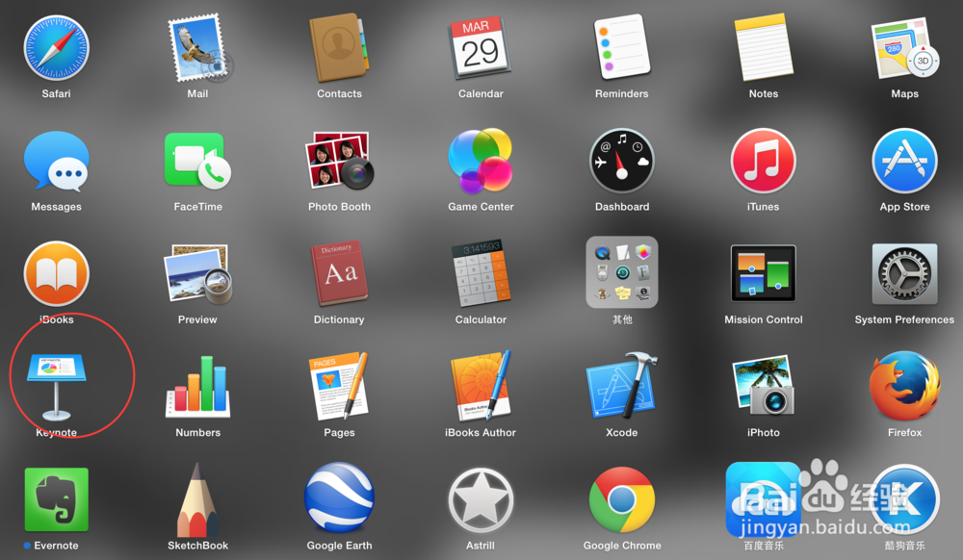The image size is (963, 560).
Task: Open the Messages app
Action: point(57,162)
